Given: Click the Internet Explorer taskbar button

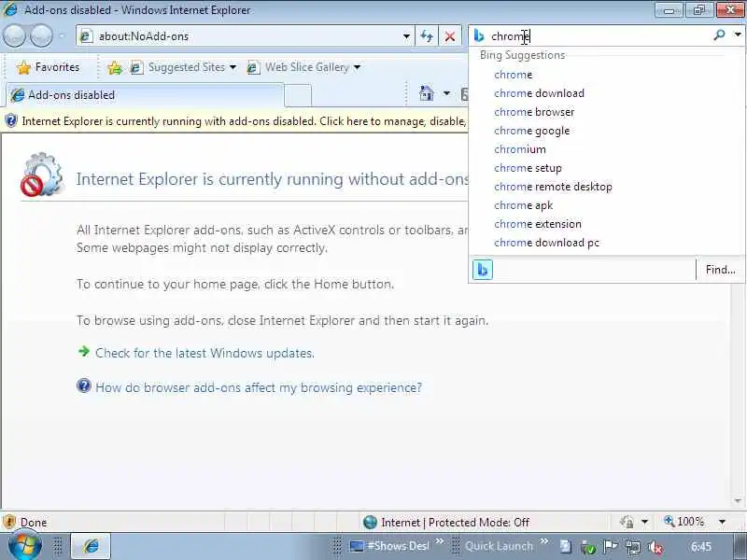Looking at the screenshot, I should click(x=91, y=546).
